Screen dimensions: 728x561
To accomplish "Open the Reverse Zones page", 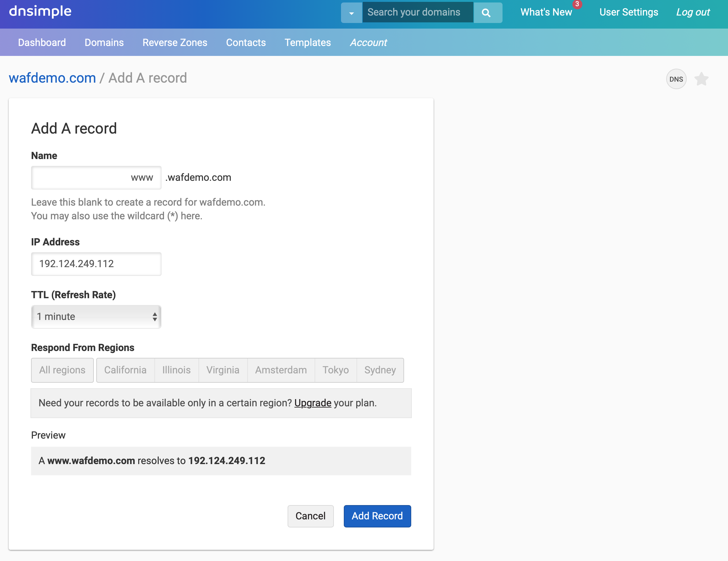I will point(175,42).
